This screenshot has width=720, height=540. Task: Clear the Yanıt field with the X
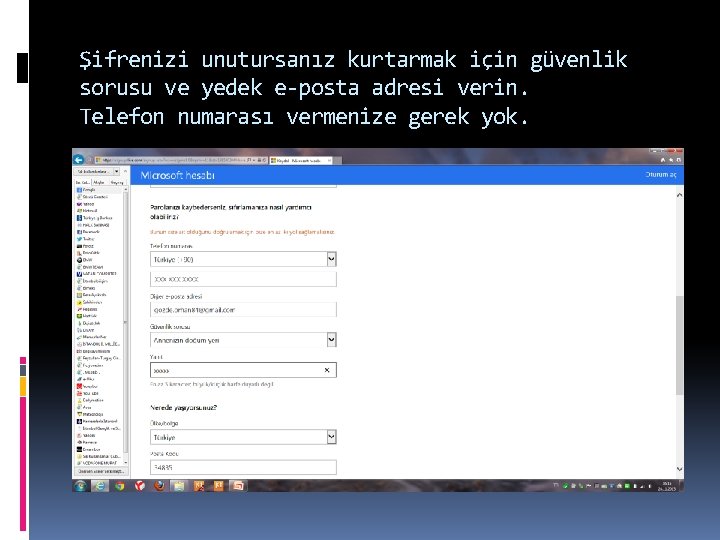(x=327, y=370)
